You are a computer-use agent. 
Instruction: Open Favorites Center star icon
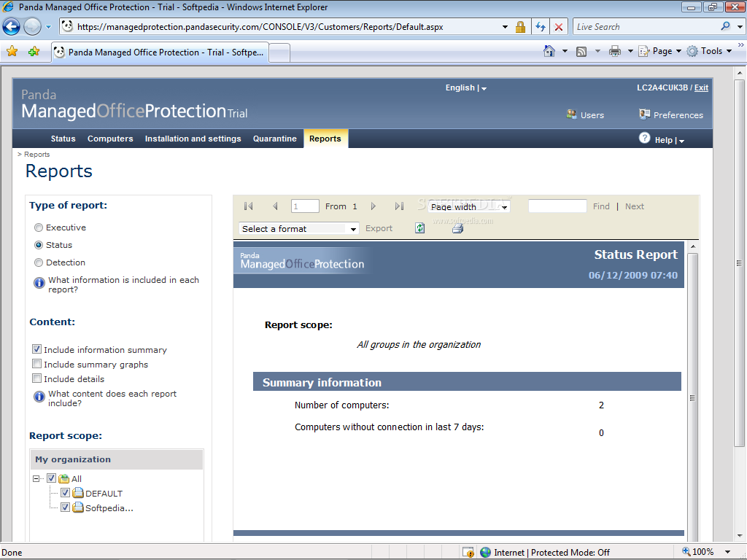(x=12, y=52)
